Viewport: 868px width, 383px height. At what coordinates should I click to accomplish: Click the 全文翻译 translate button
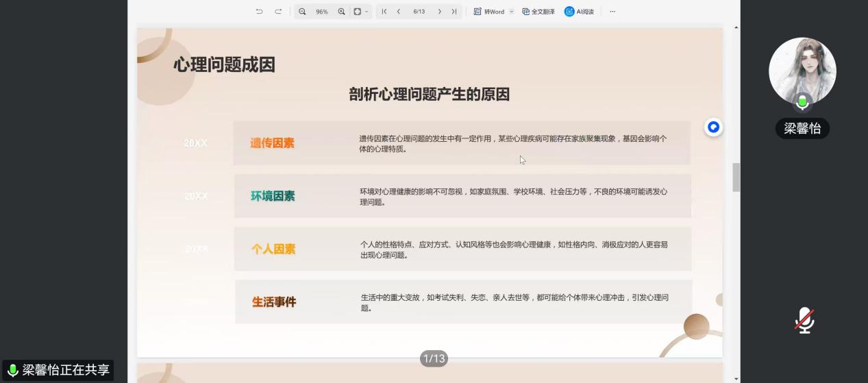point(538,12)
